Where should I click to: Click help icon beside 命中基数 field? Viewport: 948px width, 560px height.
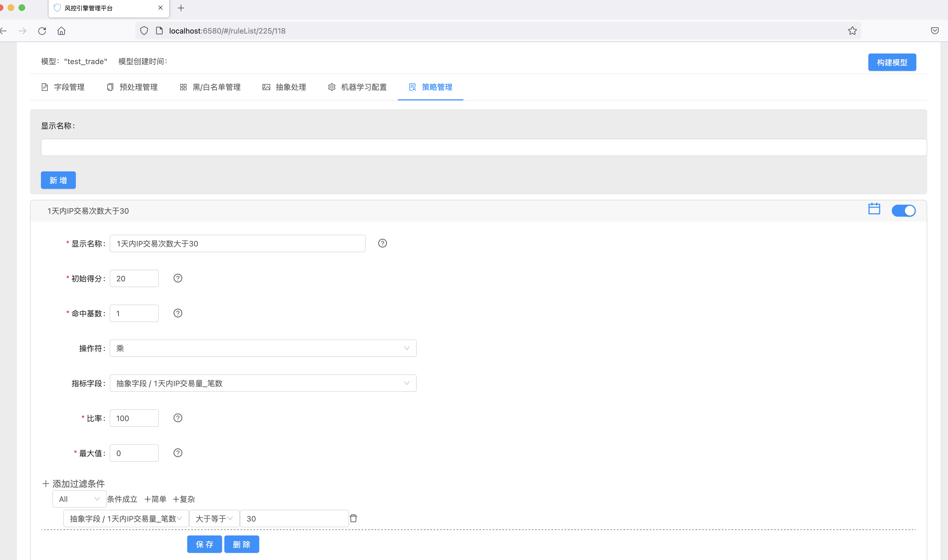coord(178,313)
